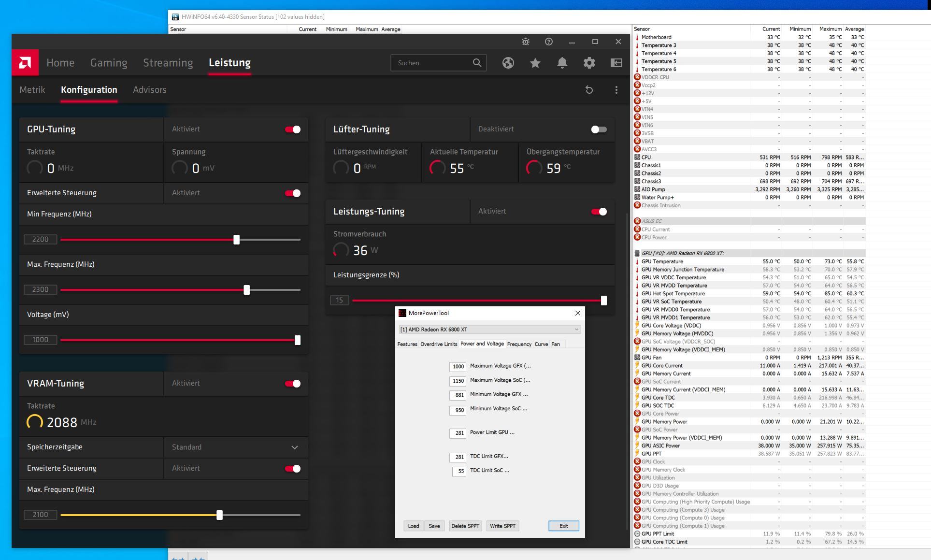Click the Load button in MorePowerTool
The width and height of the screenshot is (931, 560).
coord(414,526)
